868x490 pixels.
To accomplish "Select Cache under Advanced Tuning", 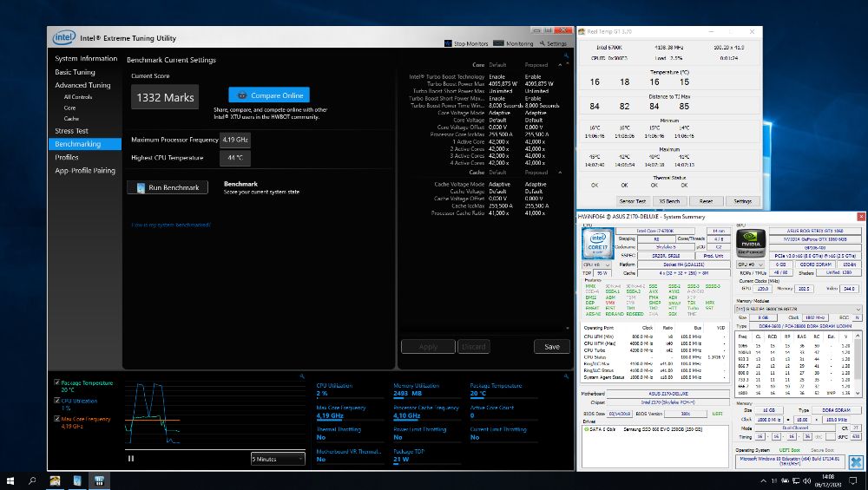I will [71, 118].
